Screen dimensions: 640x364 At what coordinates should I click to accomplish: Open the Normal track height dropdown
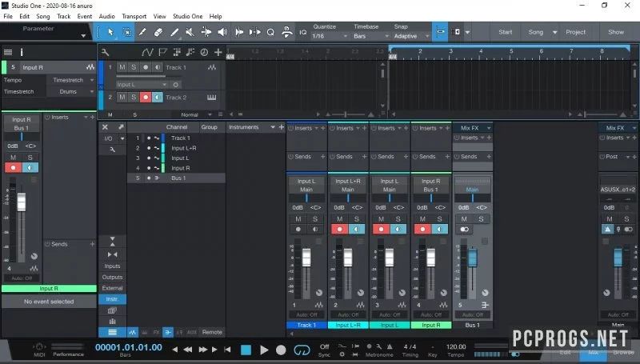click(196, 114)
